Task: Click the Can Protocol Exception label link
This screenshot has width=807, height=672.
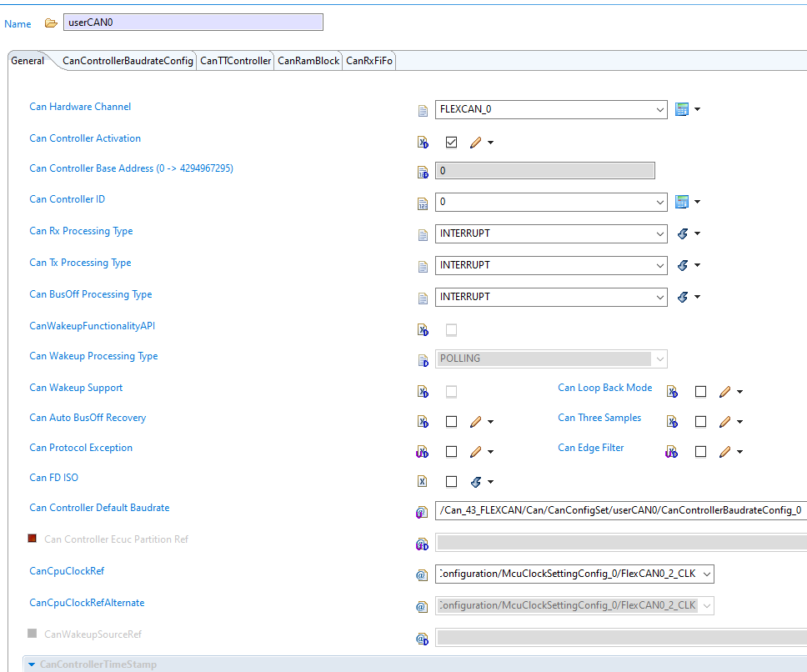Action: pyautogui.click(x=81, y=448)
